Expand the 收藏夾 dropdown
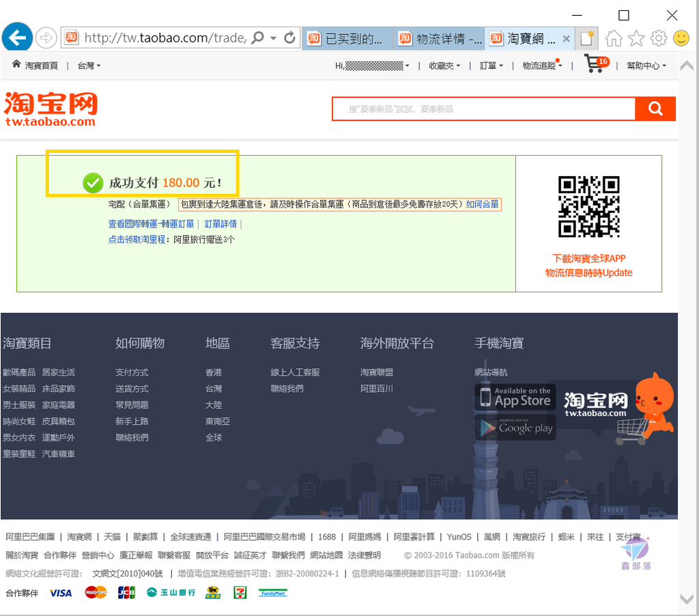This screenshot has height=616, width=699. (x=444, y=66)
